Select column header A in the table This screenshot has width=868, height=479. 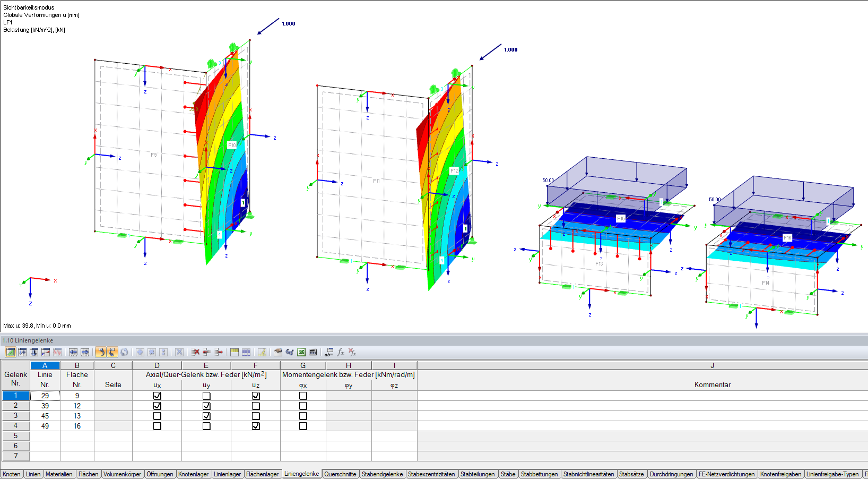point(45,365)
